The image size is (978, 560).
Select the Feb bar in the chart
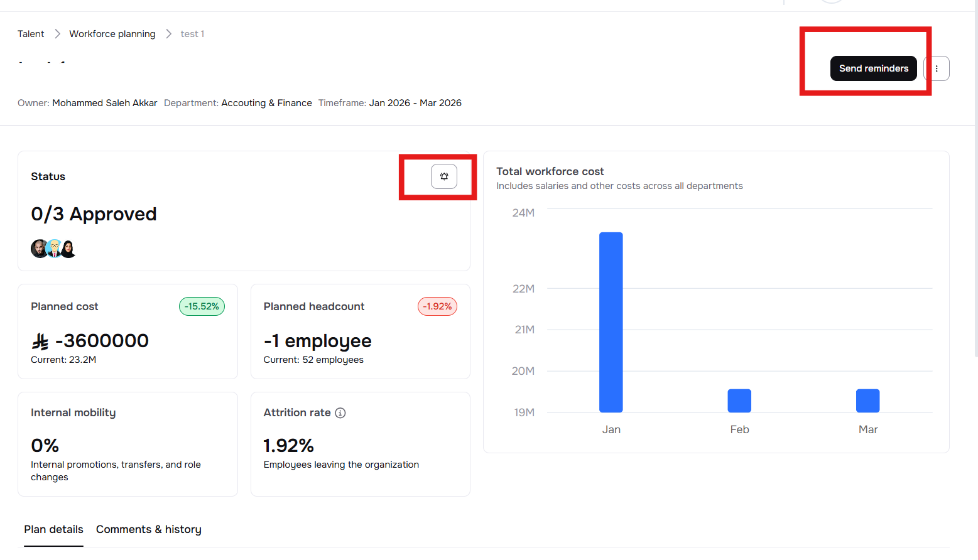pyautogui.click(x=739, y=401)
